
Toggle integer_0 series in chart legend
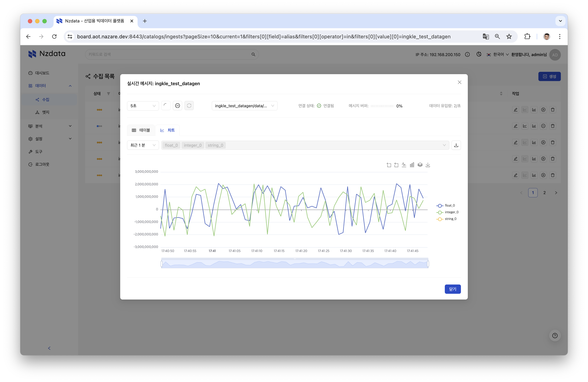pos(447,212)
